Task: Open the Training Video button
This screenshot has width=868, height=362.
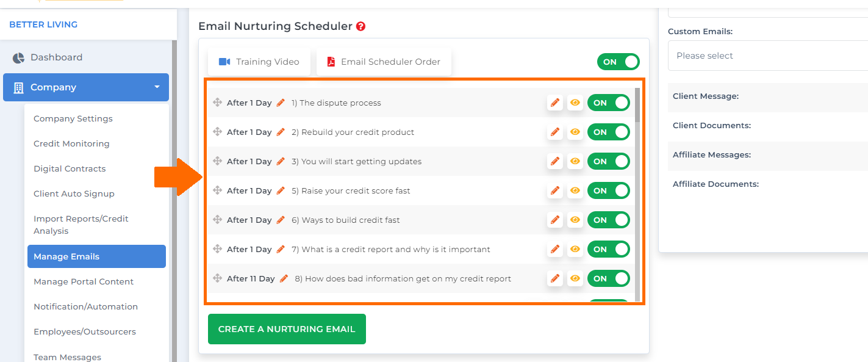Action: click(x=259, y=62)
